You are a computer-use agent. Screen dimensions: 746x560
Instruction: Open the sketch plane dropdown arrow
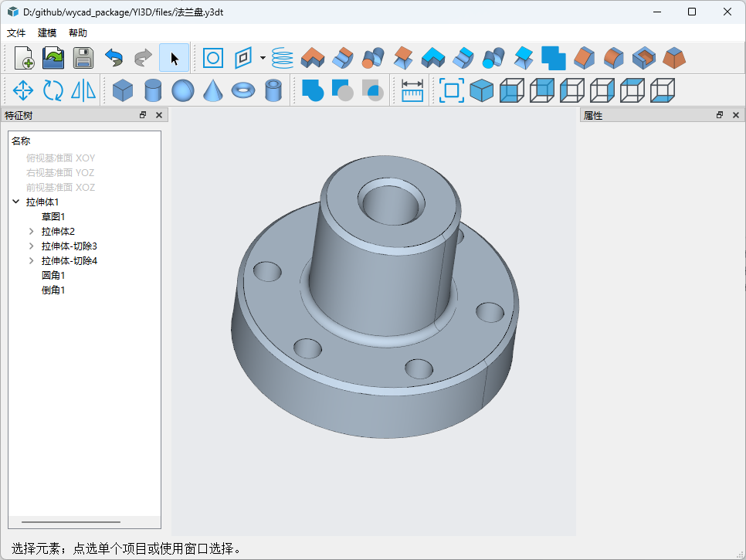263,58
